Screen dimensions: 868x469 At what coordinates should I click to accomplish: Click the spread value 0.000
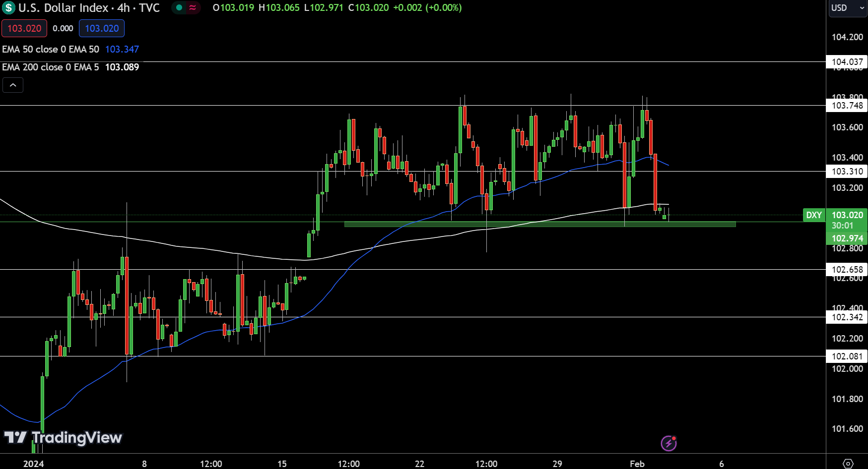63,28
